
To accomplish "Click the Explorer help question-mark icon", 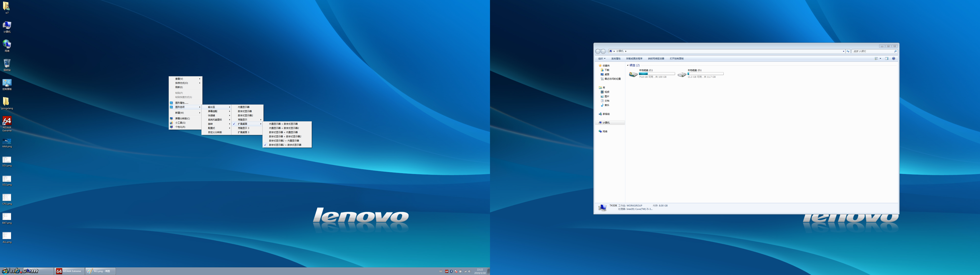I will (894, 58).
